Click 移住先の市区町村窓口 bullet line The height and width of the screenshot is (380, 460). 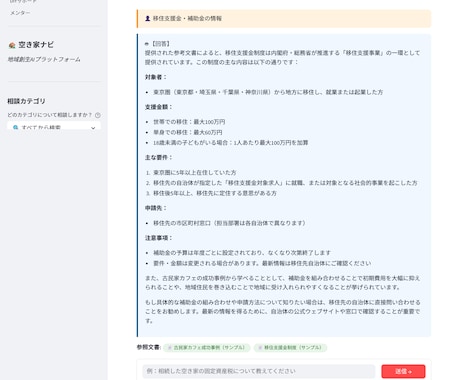tap(230, 223)
